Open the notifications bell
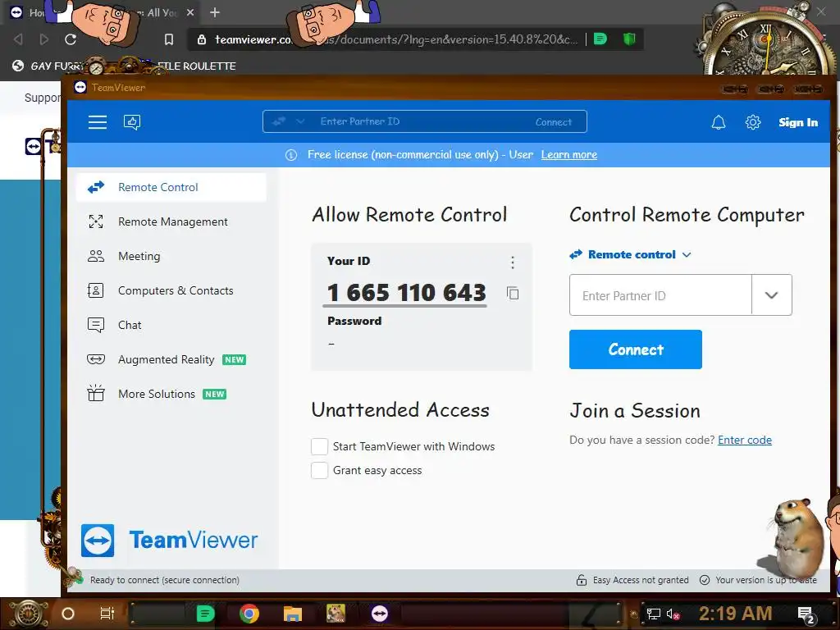Viewport: 840px width, 630px height. click(719, 122)
